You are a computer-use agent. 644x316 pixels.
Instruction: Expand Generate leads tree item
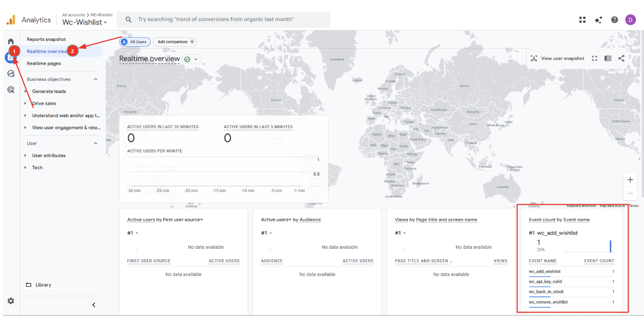26,91
